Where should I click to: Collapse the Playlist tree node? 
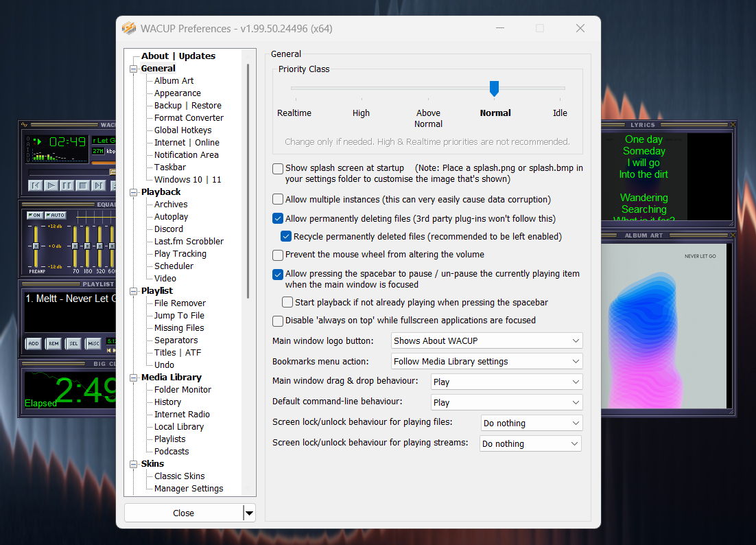point(134,291)
